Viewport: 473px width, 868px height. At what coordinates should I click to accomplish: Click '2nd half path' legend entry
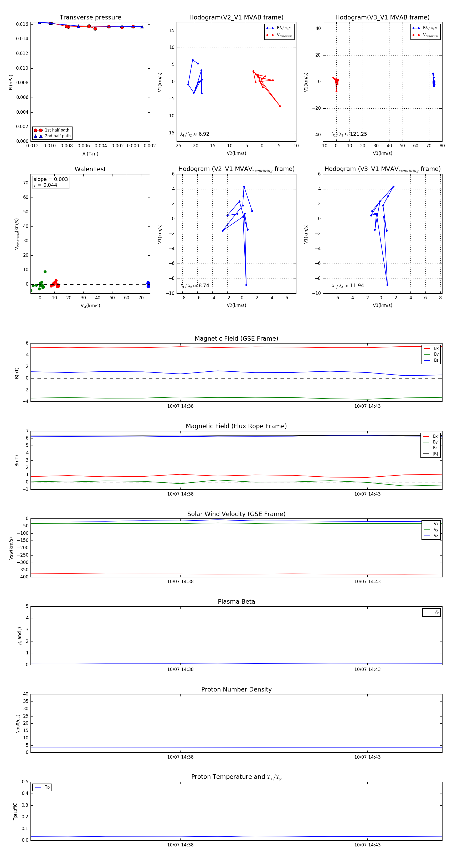pyautogui.click(x=52, y=136)
